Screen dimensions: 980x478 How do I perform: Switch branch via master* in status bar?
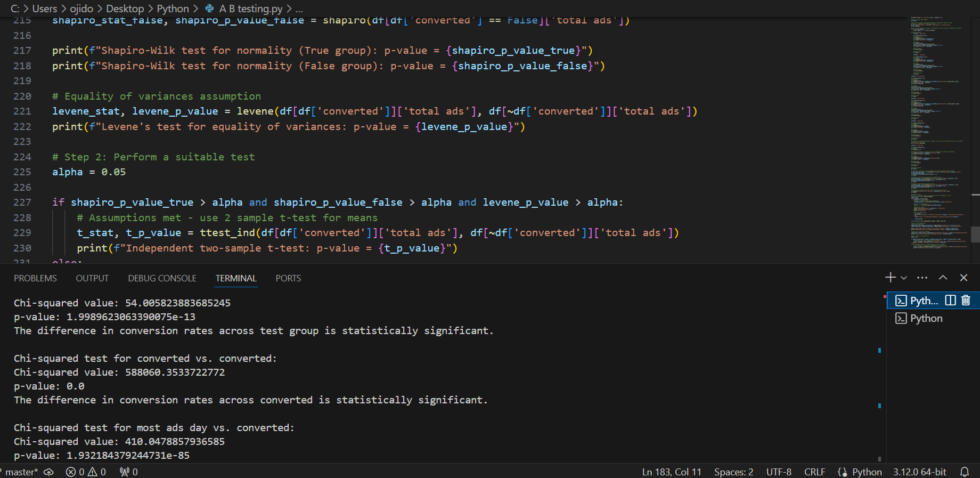pyautogui.click(x=21, y=472)
